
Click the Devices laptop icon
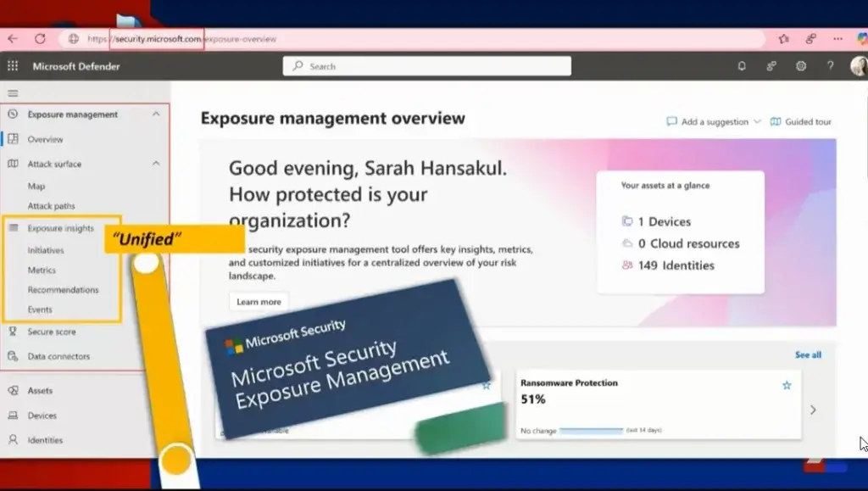click(x=13, y=416)
